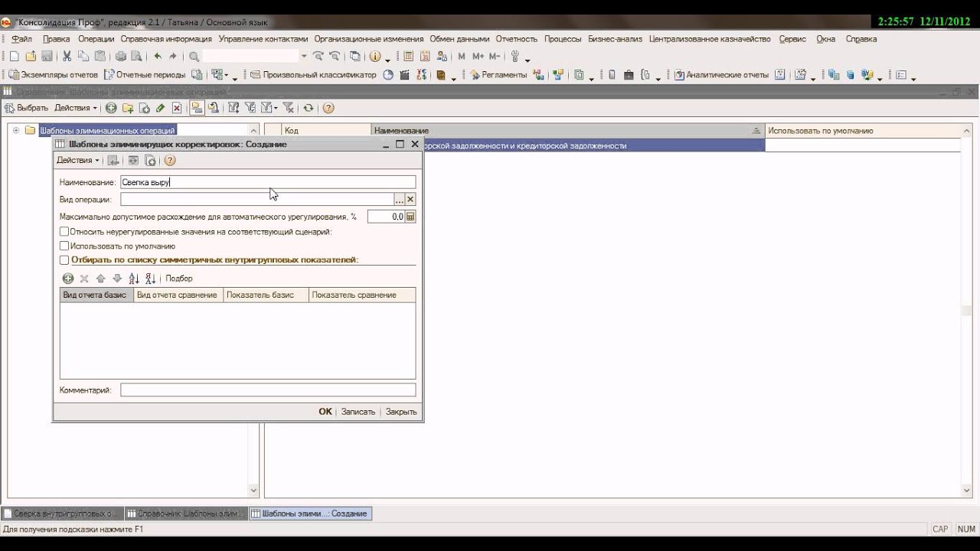Click the Cut scissors icon
The height and width of the screenshot is (551, 980).
(x=67, y=56)
